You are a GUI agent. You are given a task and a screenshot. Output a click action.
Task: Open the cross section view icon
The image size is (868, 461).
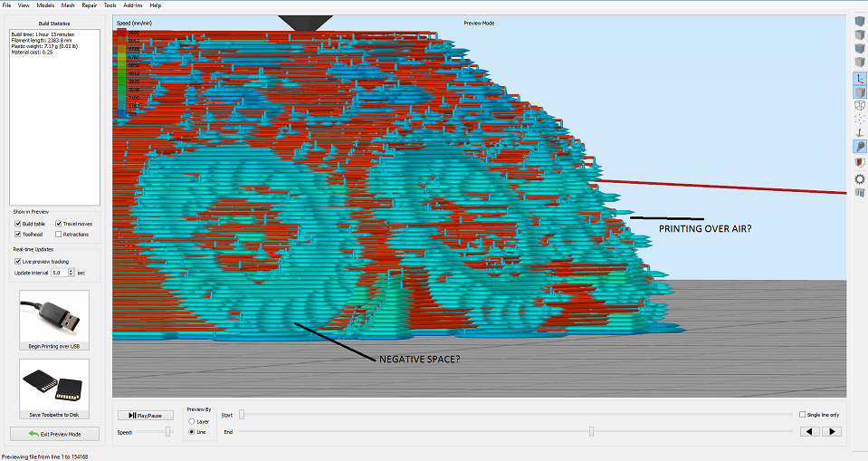click(x=859, y=161)
